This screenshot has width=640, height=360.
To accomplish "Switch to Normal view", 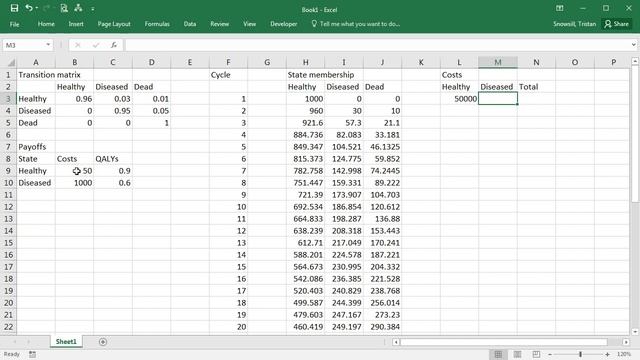I will pos(498,354).
